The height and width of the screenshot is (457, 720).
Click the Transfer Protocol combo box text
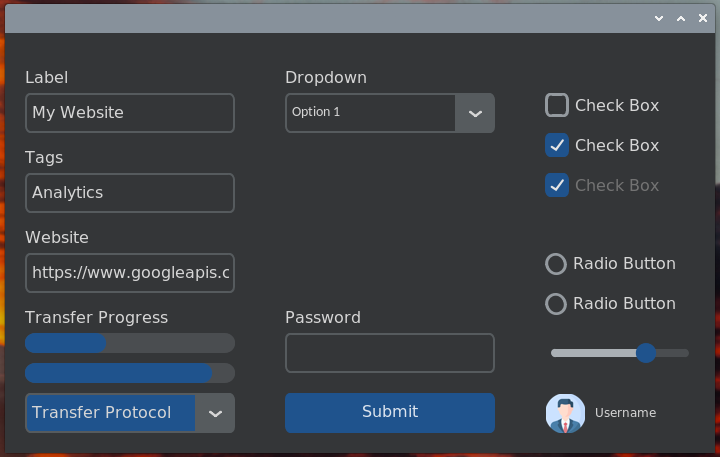(x=101, y=412)
